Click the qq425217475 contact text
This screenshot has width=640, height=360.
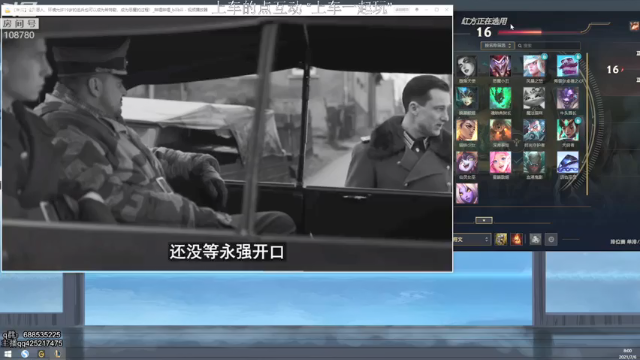tap(40, 343)
